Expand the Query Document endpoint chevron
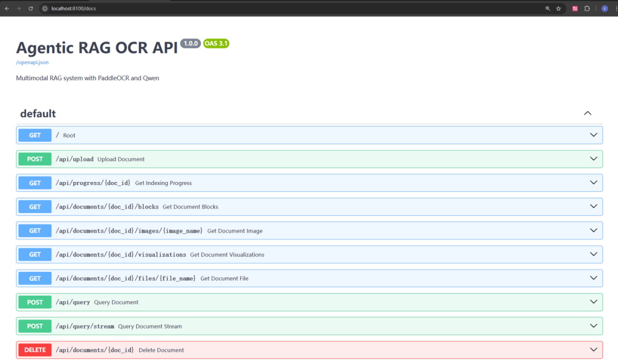Image resolution: width=618 pixels, height=364 pixels. point(593,302)
